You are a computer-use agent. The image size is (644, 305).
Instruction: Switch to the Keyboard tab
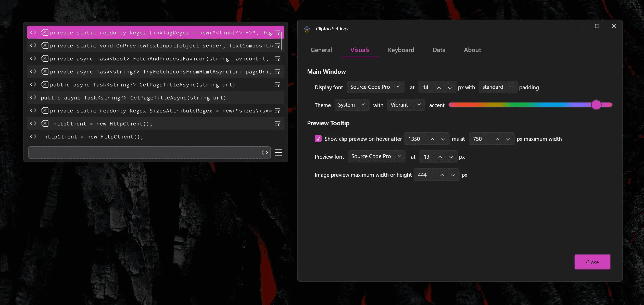(x=401, y=50)
